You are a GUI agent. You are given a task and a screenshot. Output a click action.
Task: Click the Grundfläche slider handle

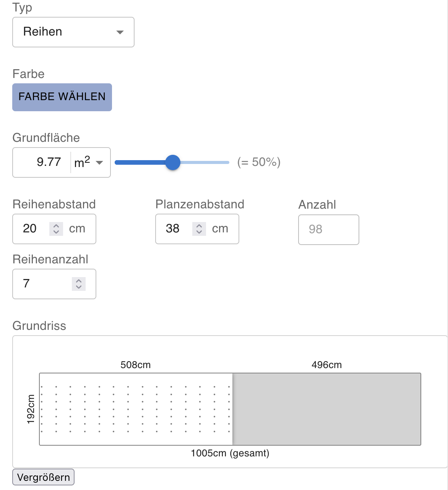(x=173, y=162)
